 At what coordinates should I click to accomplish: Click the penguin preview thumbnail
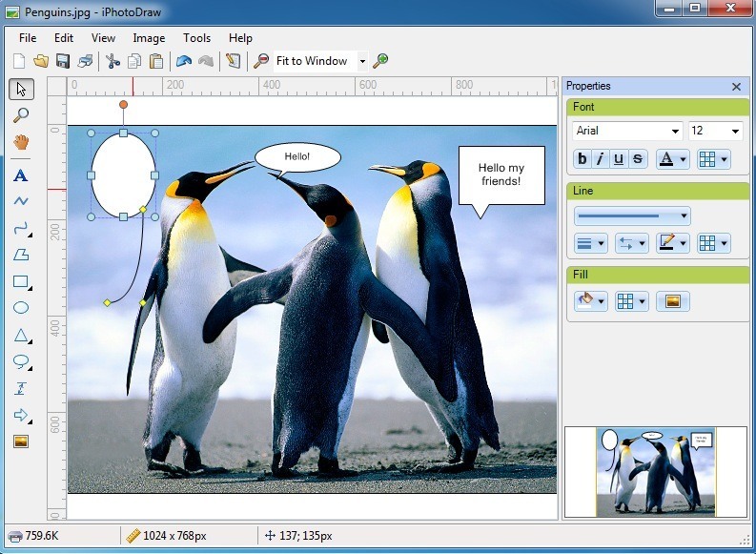coord(656,471)
